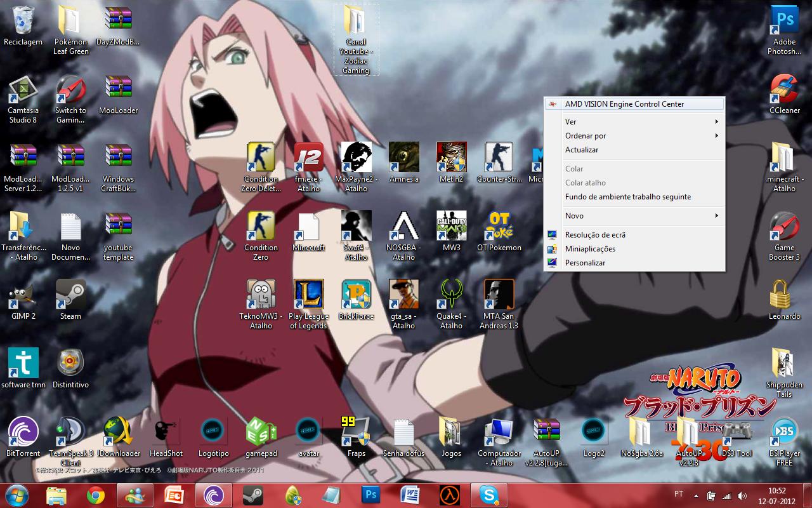
Task: Choose Personalizar from the context menu
Action: tap(585, 262)
